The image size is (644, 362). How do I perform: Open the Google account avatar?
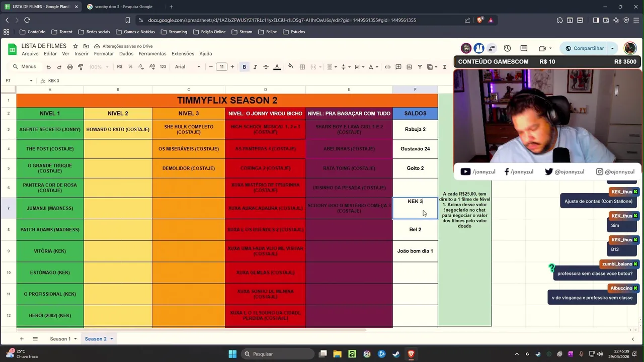[x=630, y=48]
